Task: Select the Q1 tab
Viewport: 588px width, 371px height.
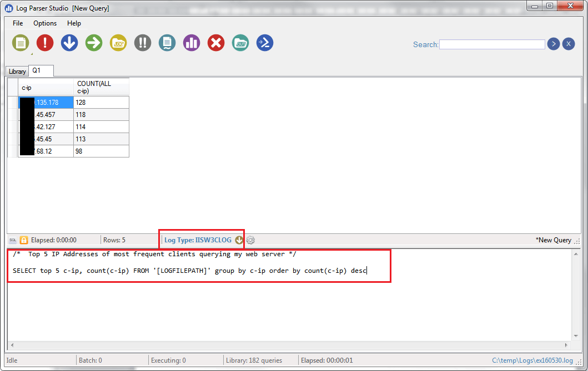Action: (41, 70)
